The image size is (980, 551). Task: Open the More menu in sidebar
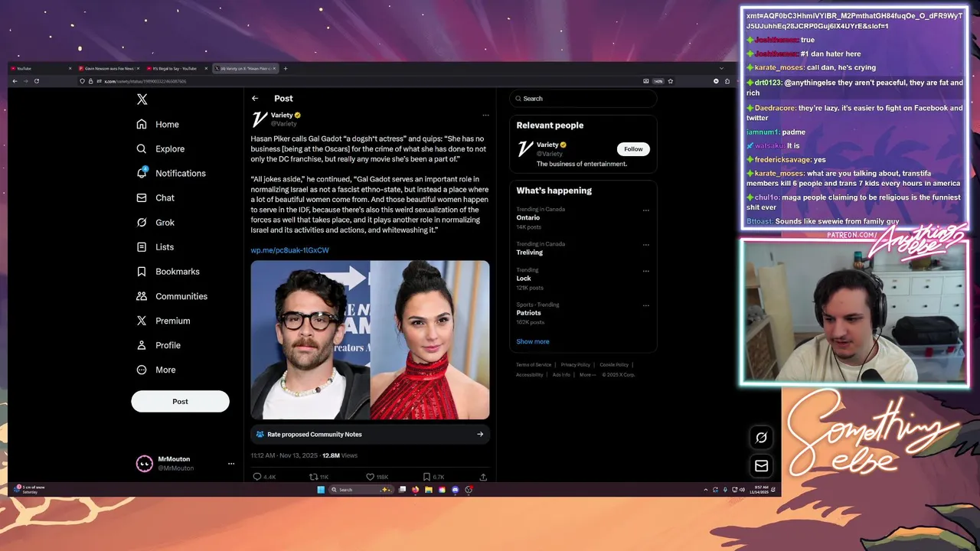[156, 370]
